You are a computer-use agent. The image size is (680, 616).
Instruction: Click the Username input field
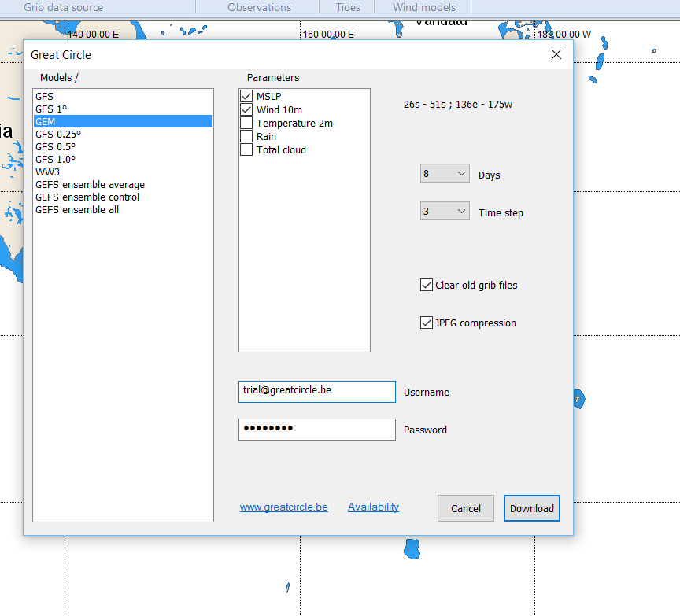[x=316, y=392]
